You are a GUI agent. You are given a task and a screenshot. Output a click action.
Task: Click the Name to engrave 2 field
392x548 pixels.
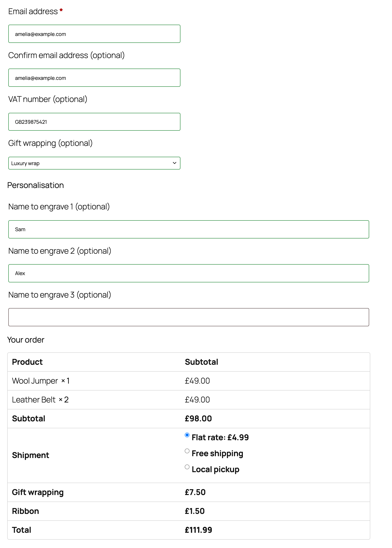(x=189, y=273)
